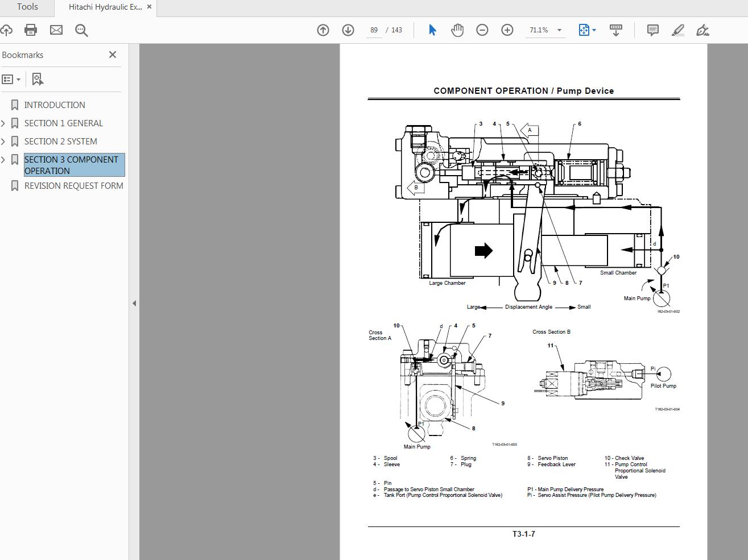Go to previous page with up arrow
The image size is (748, 560).
323,30
